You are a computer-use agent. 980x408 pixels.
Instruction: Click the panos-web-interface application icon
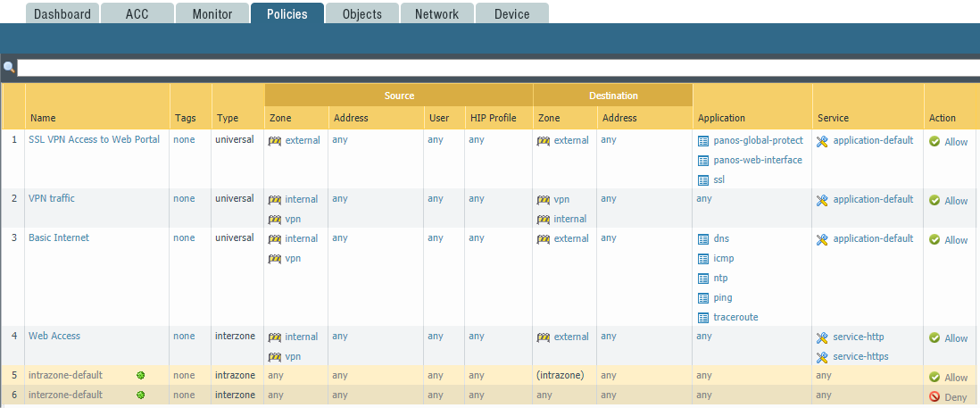point(703,161)
